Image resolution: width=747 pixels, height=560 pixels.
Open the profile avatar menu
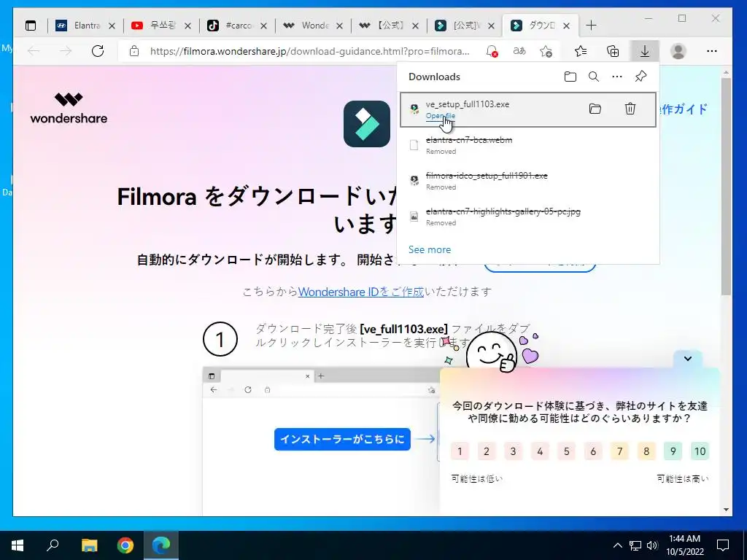point(678,51)
